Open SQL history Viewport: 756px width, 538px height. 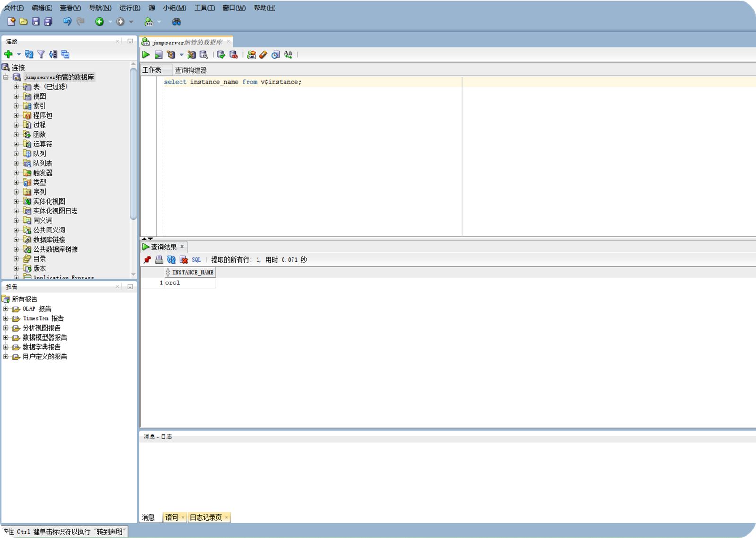coord(275,54)
